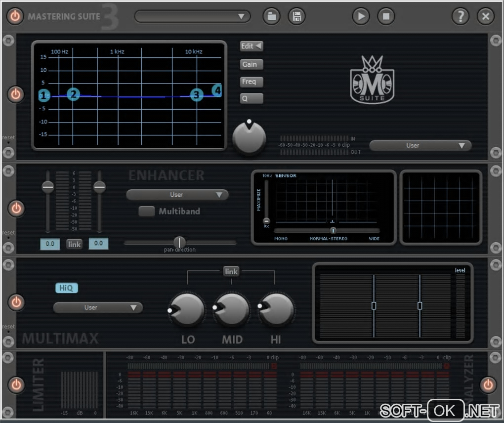Click the Limiter gain reduction meter
This screenshot has width=504, height=423.
(x=79, y=390)
